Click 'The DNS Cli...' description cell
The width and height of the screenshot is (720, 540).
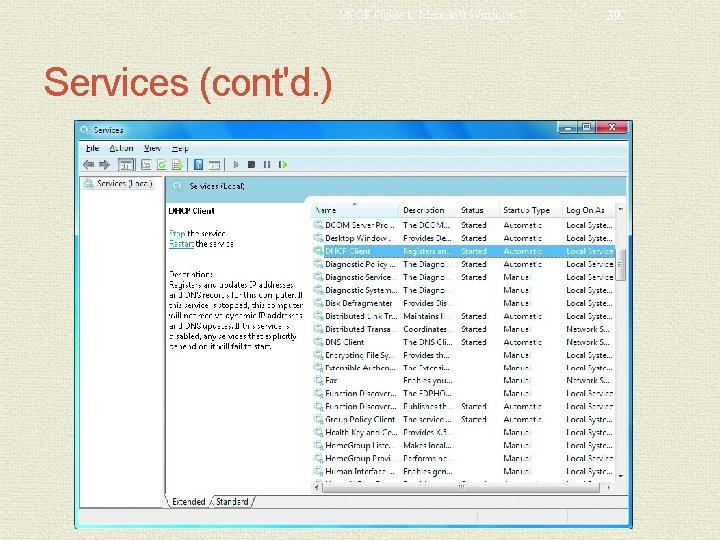428,342
